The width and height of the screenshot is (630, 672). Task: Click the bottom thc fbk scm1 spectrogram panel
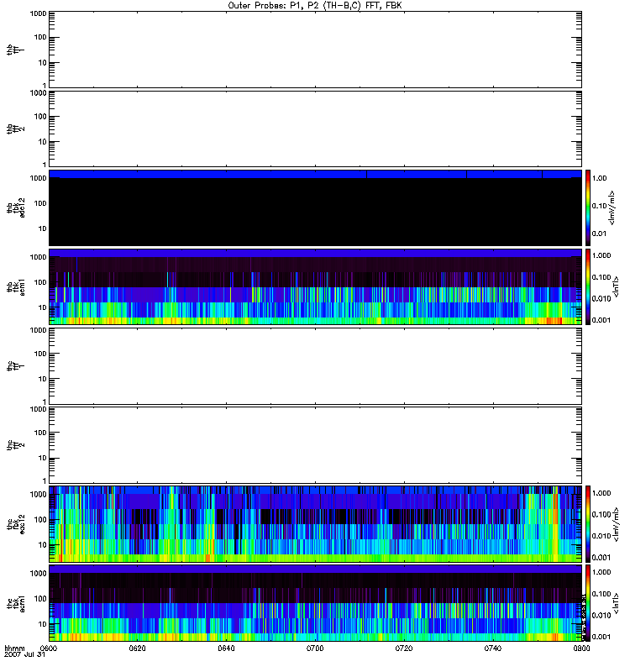pyautogui.click(x=315, y=602)
